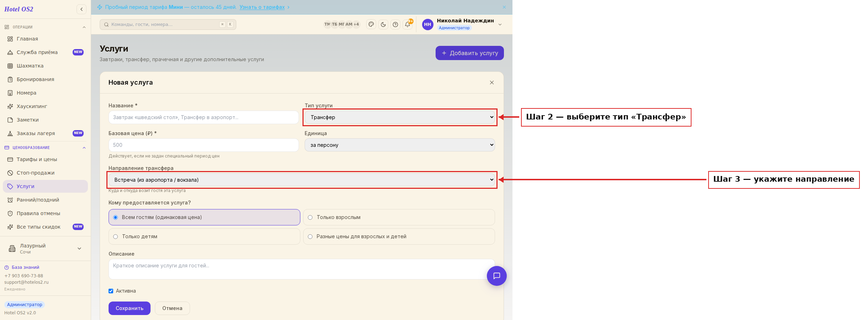
Task: Open the help question mark icon
Action: click(x=395, y=25)
